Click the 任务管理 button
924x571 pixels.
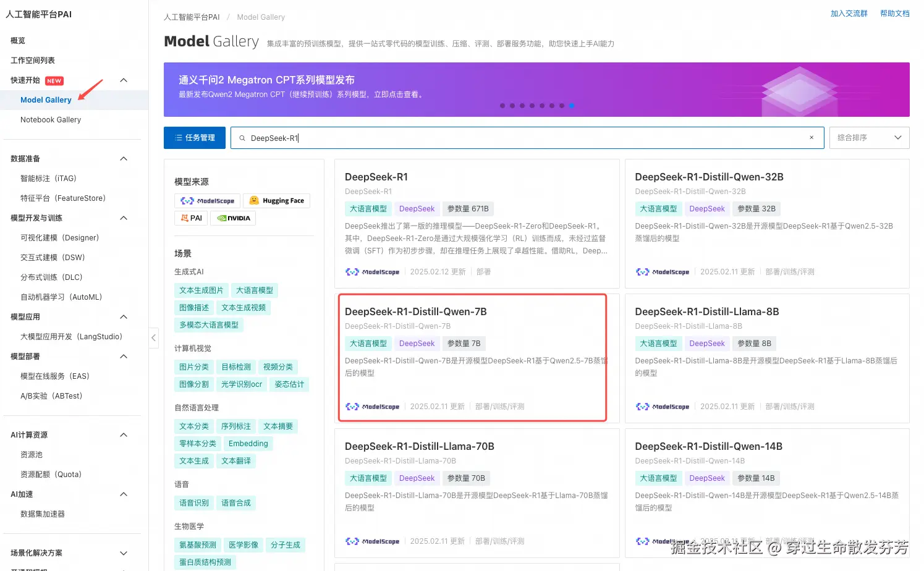[195, 138]
